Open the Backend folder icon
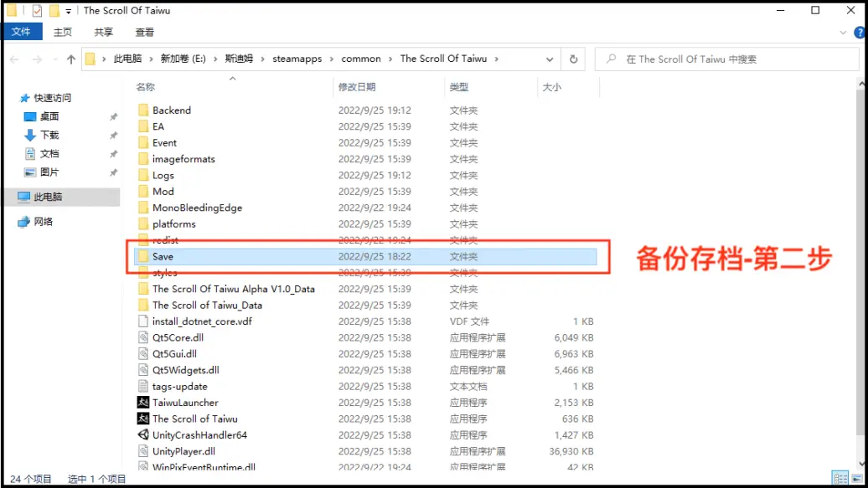This screenshot has width=868, height=488. [x=143, y=110]
